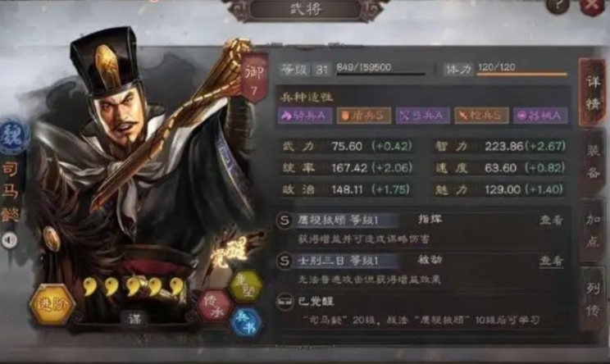The image size is (610, 364).
Task: Expand the 已觉醒 awakening slot
Action: pyautogui.click(x=421, y=311)
